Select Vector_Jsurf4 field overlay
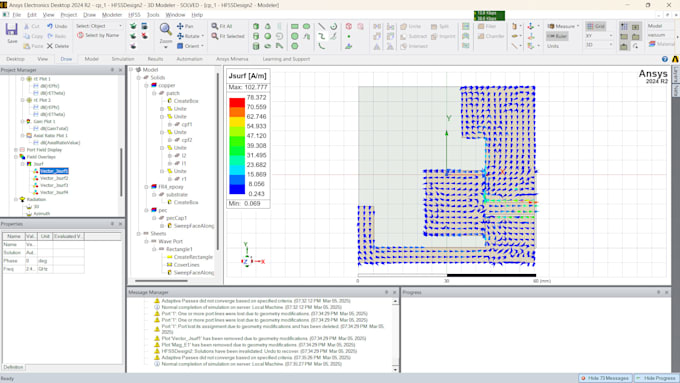This screenshot has height=383, width=680. (54, 192)
